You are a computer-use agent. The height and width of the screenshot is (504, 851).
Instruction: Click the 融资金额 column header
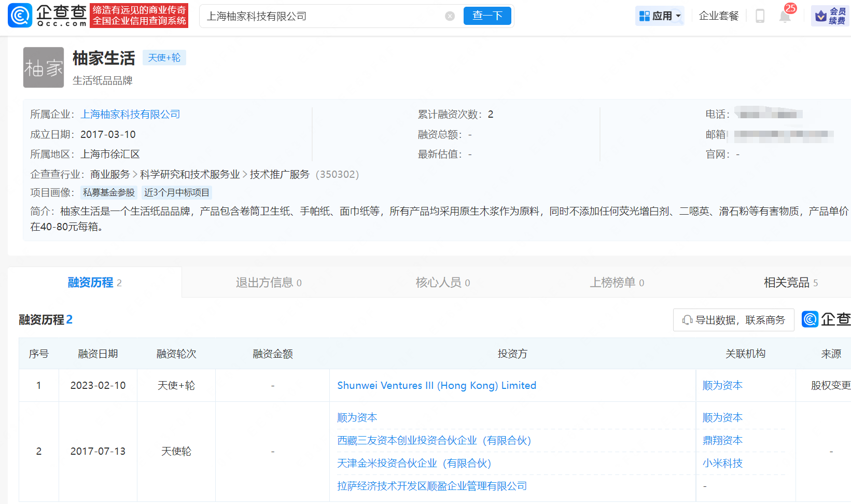coord(273,354)
